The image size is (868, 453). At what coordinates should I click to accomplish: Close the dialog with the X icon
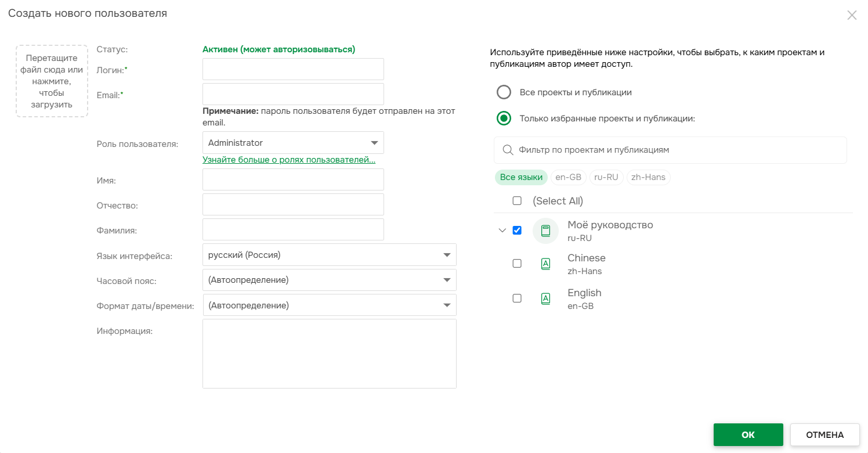coord(852,16)
